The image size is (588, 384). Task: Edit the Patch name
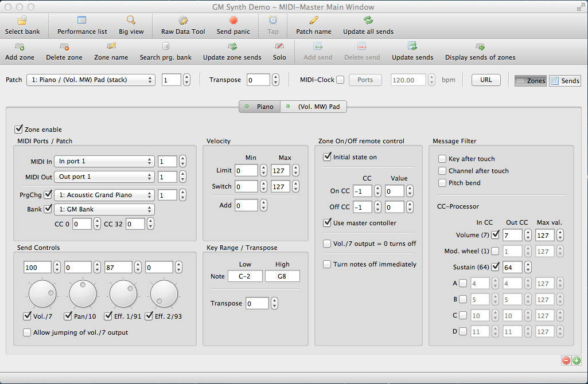coord(313,25)
